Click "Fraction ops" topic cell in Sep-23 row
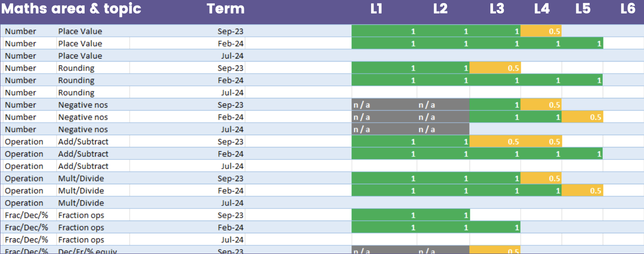Viewport: 644px width, 254px height. [x=81, y=215]
